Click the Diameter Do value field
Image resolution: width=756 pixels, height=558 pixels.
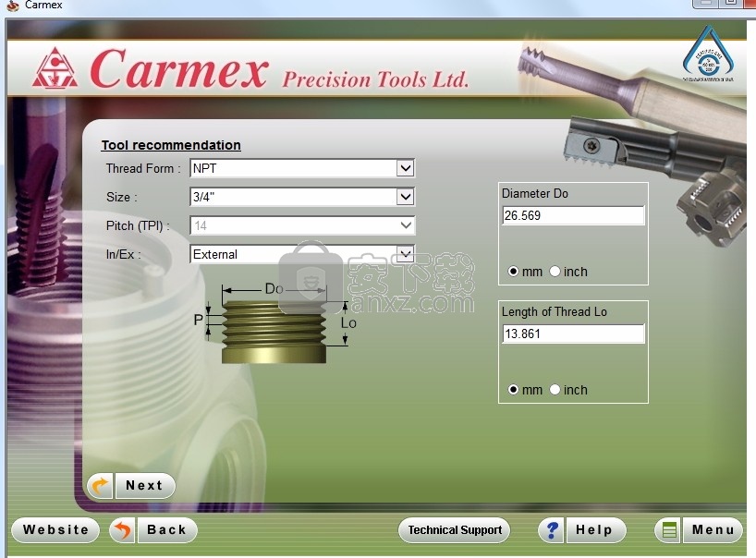click(x=573, y=215)
